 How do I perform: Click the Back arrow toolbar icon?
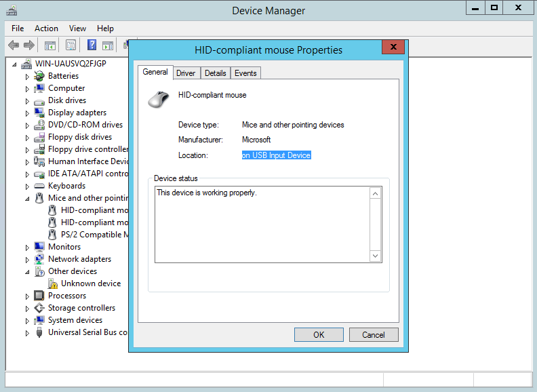(x=14, y=45)
